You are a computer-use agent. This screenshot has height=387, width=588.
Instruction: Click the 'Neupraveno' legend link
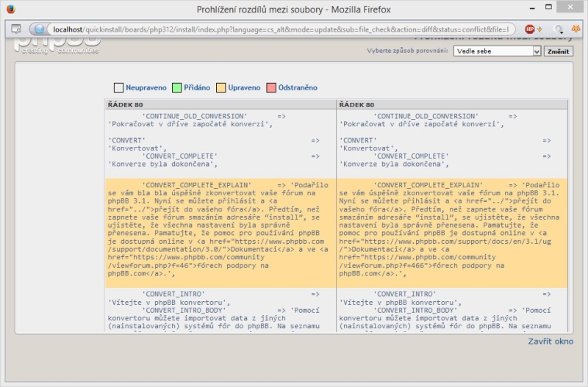[146, 87]
